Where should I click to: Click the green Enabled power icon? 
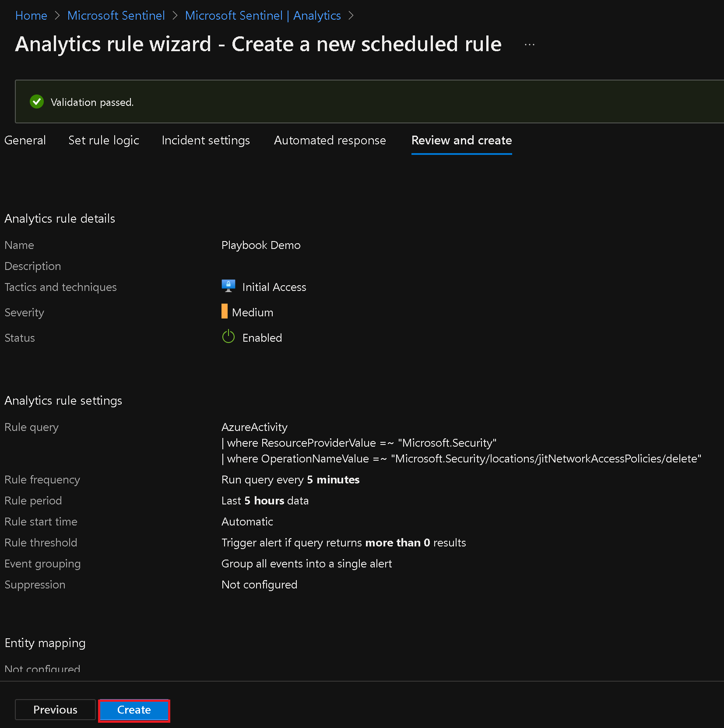coord(228,336)
